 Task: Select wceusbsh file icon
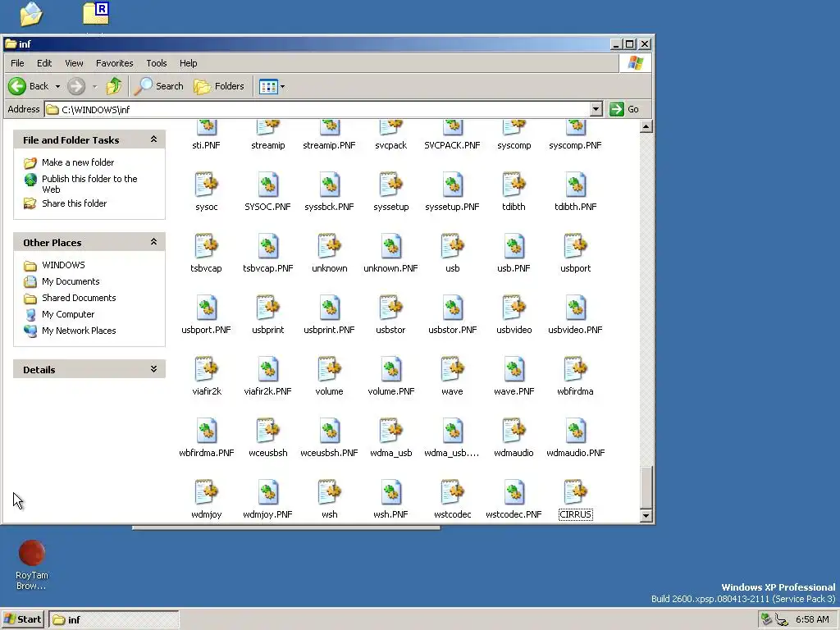[x=267, y=431]
